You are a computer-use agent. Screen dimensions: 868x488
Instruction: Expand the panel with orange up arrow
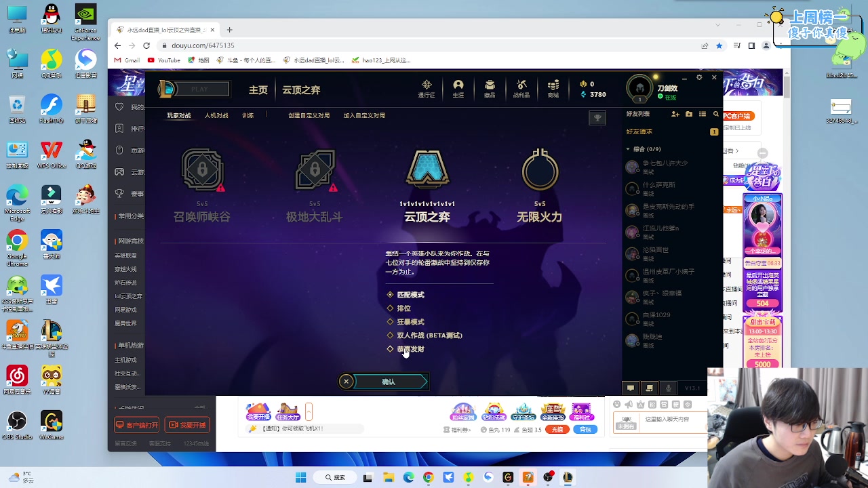point(309,412)
